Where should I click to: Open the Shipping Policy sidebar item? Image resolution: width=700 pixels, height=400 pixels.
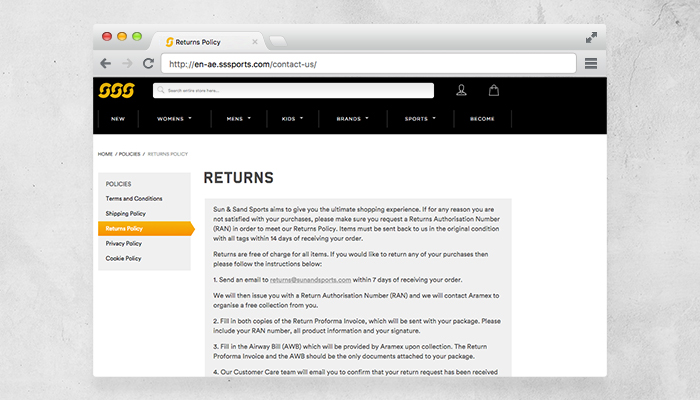click(126, 213)
